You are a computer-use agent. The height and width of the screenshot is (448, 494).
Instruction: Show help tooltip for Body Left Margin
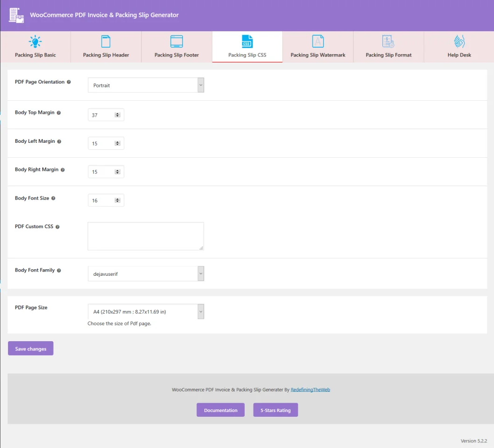pos(59,141)
